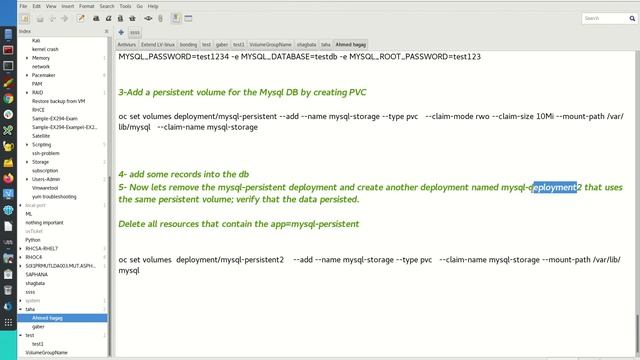Expand the Storage tree node
The height and width of the screenshot is (360, 640).
(x=27, y=162)
